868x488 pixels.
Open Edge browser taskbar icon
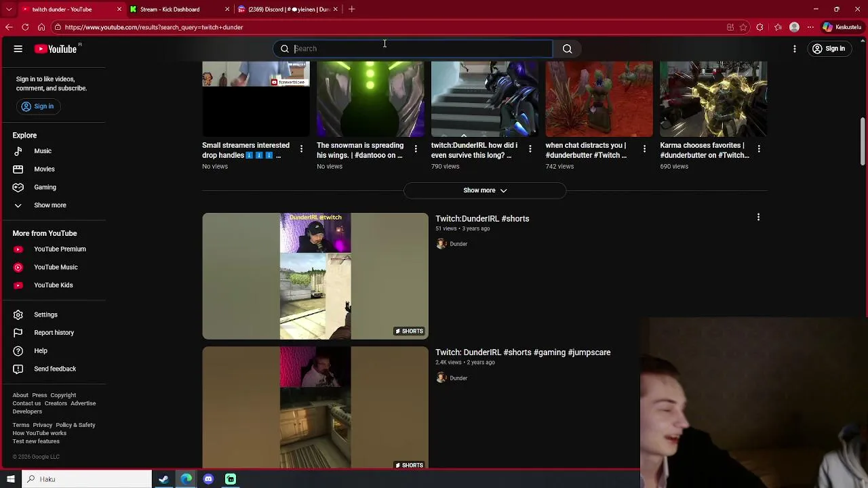[x=186, y=479]
